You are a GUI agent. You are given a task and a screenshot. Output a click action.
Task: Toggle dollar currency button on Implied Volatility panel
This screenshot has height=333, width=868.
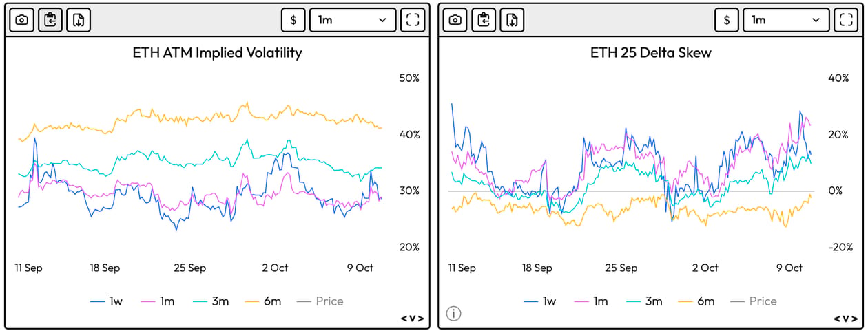[x=293, y=20]
